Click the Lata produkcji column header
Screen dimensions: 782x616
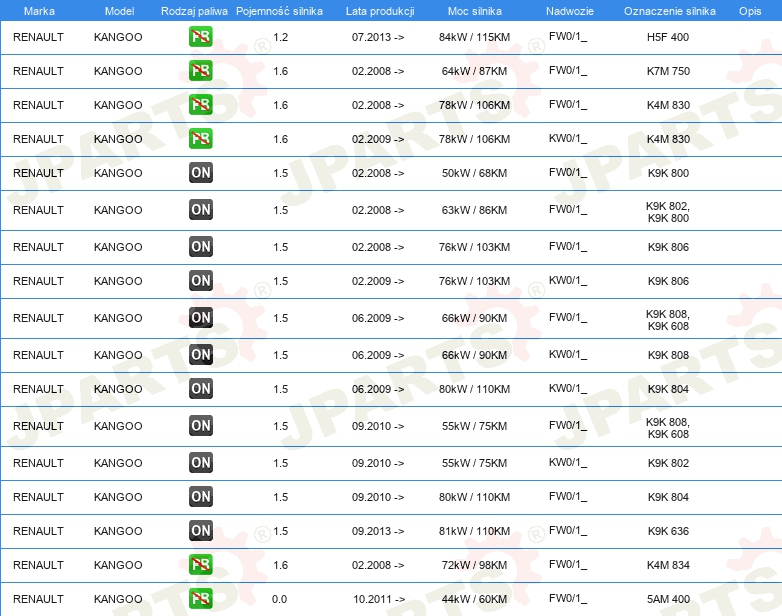click(x=380, y=11)
